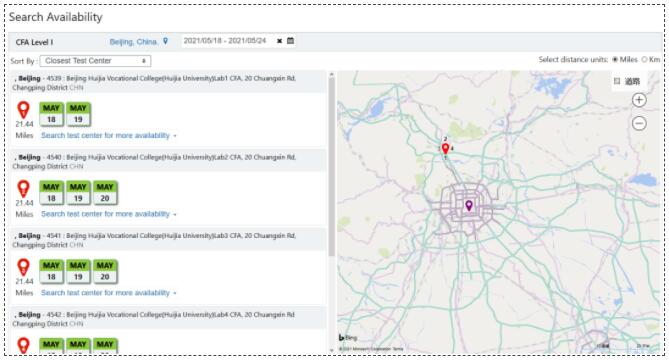669x360 pixels.
Task: Choose May 20 for test center 4541
Action: point(105,272)
